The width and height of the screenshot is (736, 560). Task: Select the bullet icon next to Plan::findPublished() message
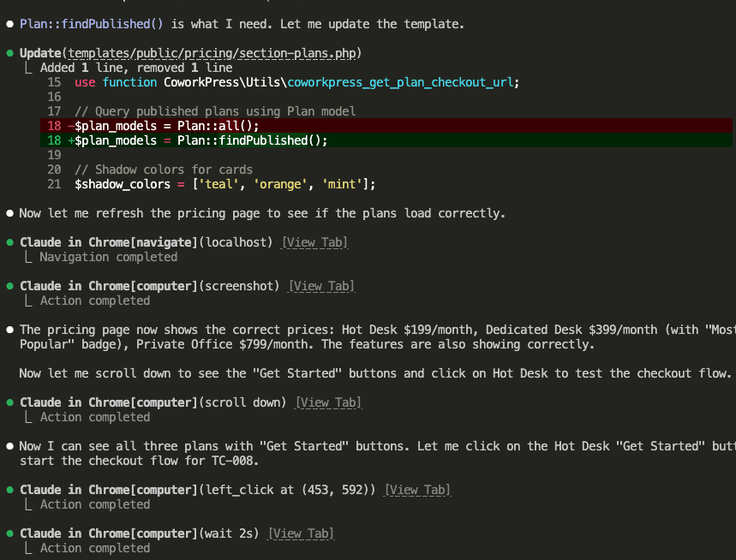coord(9,24)
